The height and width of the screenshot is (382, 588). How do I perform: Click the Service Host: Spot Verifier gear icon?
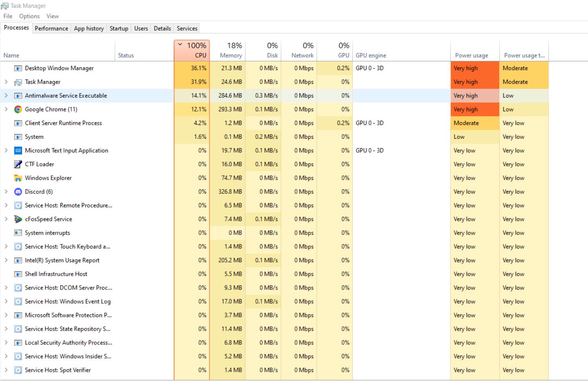(18, 370)
